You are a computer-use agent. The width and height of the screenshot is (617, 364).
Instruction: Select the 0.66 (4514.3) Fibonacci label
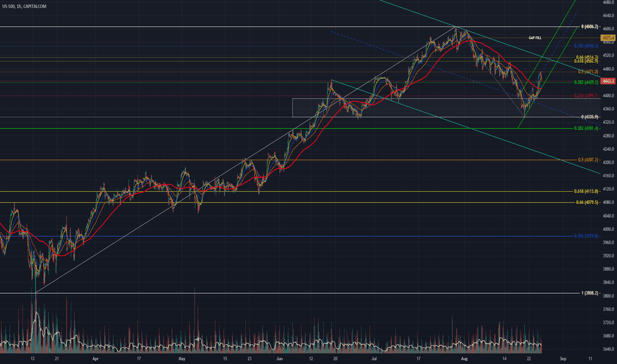tap(587, 58)
